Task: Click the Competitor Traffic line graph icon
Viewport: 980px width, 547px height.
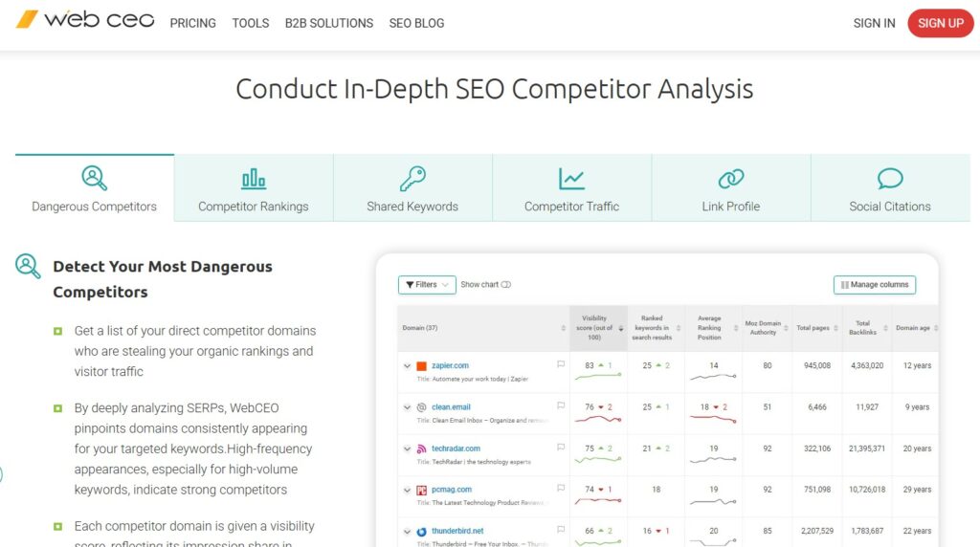Action: tap(571, 178)
